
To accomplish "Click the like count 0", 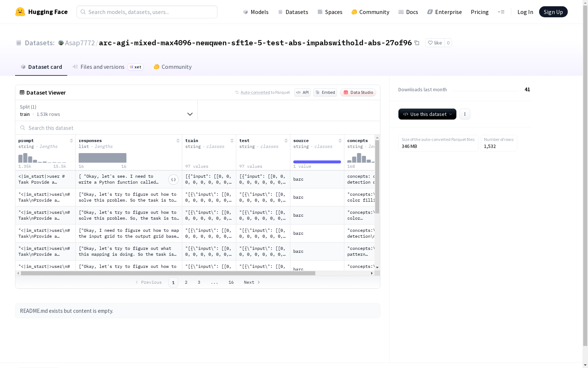I will (448, 43).
